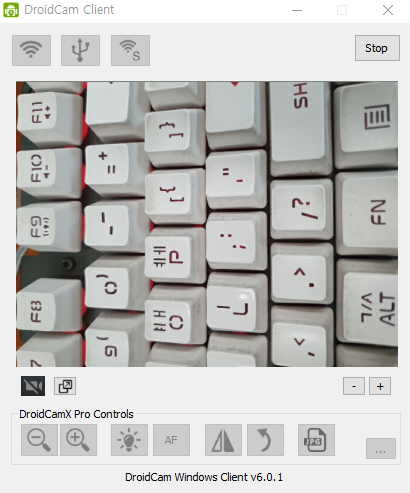Save a JPG snapshot of the frame
This screenshot has height=493, width=410.
[316, 440]
